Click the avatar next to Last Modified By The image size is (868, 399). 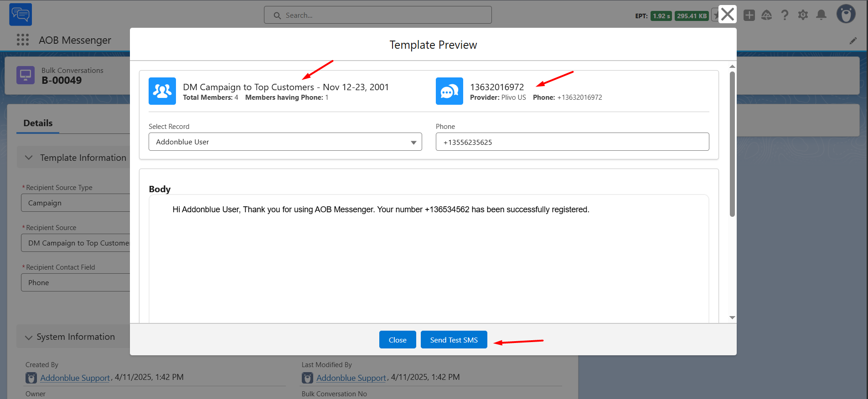[x=307, y=378]
